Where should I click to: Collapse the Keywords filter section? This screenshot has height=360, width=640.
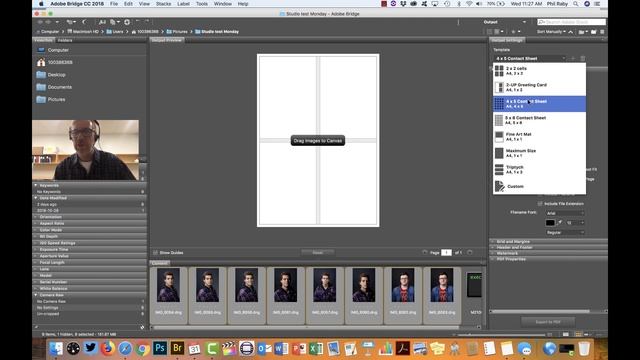(36, 185)
